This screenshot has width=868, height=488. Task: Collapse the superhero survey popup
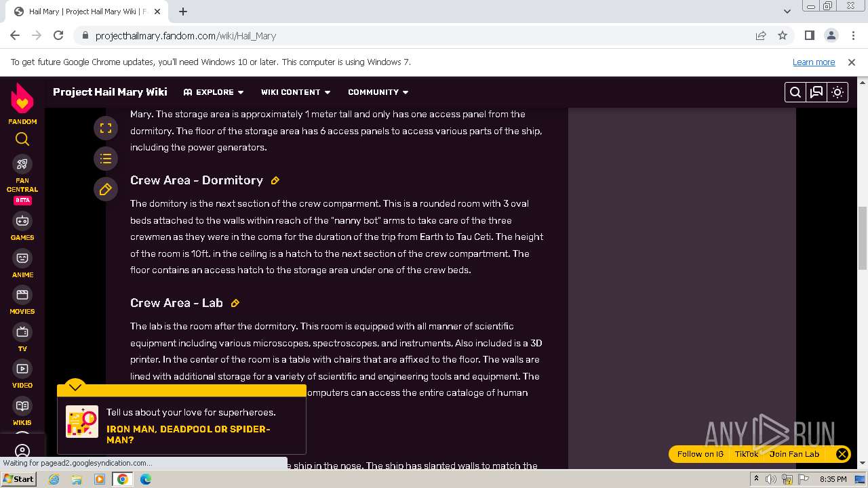tap(75, 386)
